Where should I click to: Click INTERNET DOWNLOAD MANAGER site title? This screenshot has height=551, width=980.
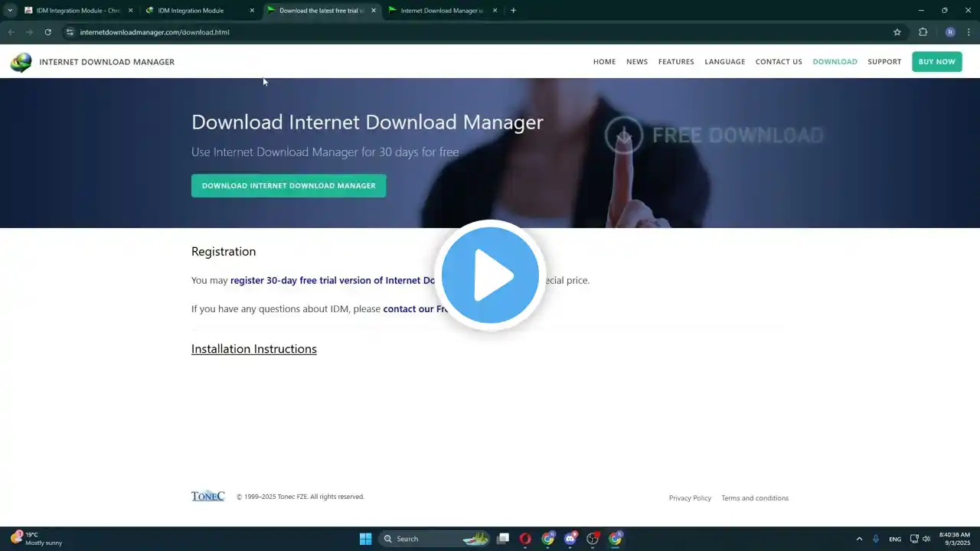(107, 62)
